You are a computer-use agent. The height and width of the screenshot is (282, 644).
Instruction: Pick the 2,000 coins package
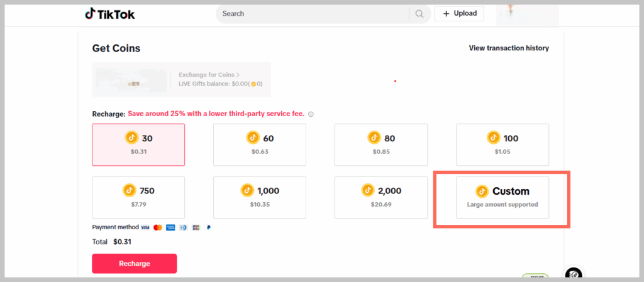coord(380,197)
